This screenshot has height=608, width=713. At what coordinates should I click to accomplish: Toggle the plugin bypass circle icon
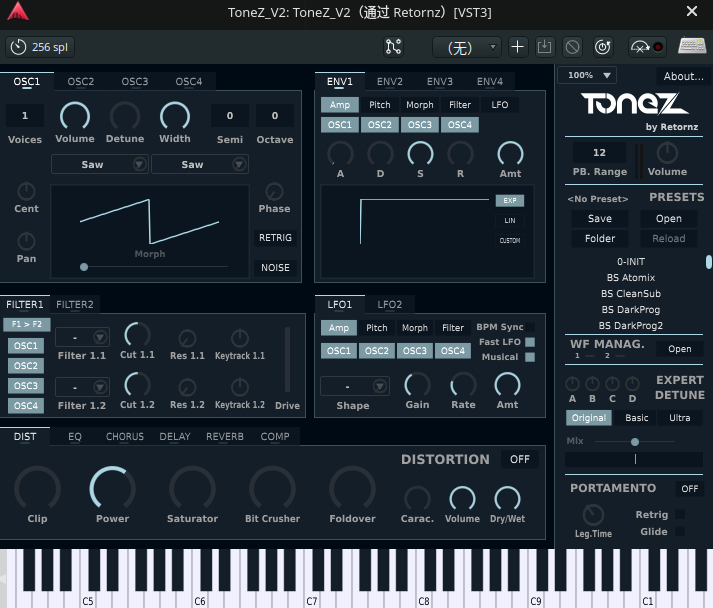click(x=572, y=47)
